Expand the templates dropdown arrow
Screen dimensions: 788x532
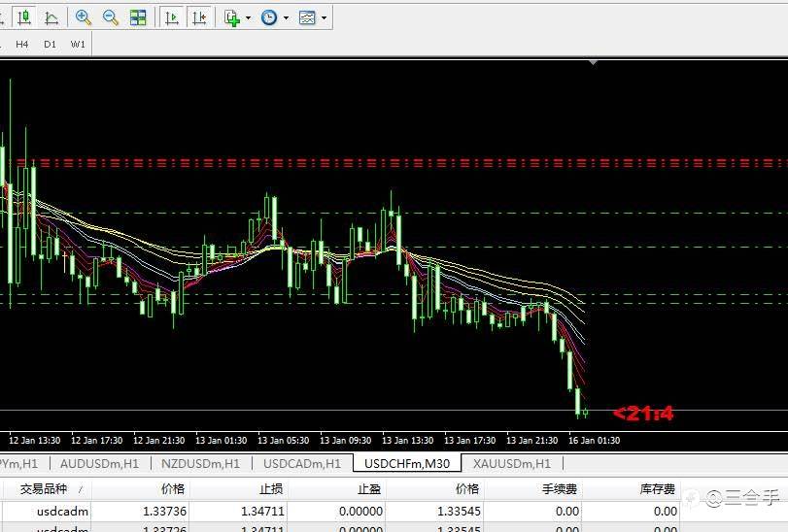(x=325, y=18)
